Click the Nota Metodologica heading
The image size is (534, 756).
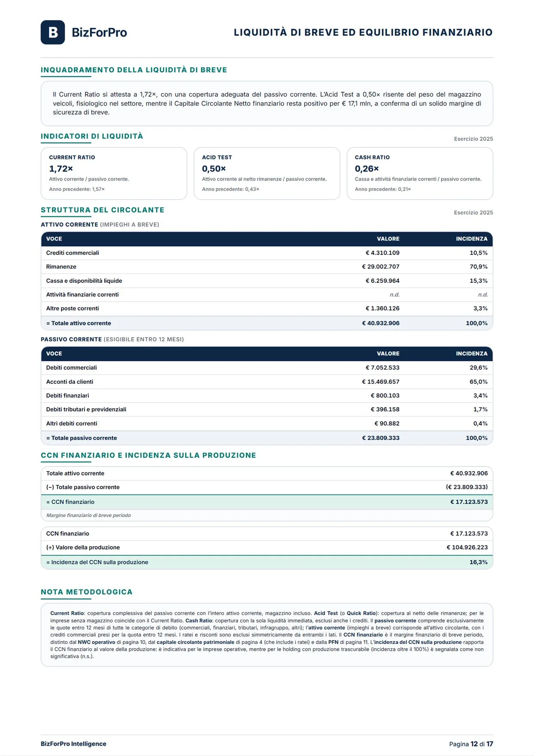pyautogui.click(x=87, y=592)
